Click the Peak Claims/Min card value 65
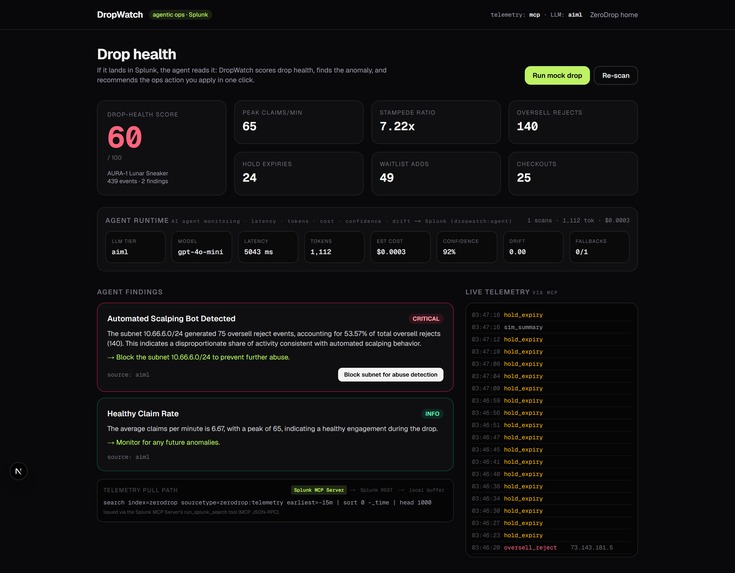 pos(249,127)
